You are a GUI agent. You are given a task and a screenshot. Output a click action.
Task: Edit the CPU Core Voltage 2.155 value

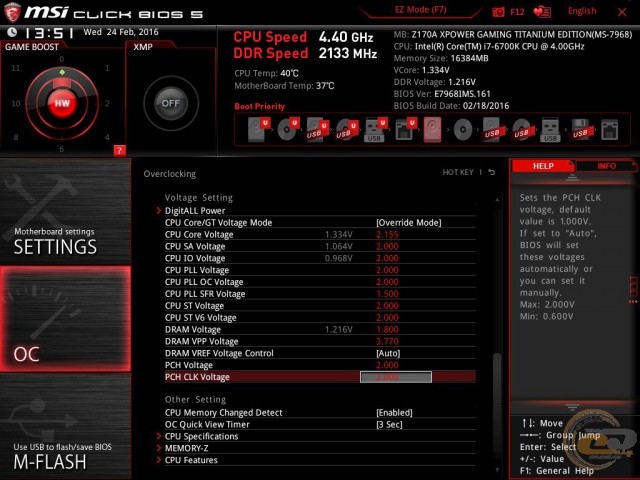click(x=387, y=235)
